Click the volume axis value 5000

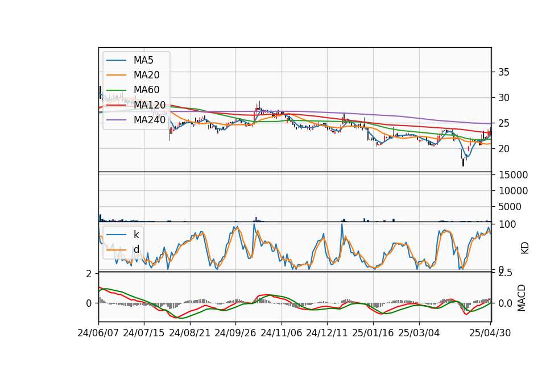510,207
